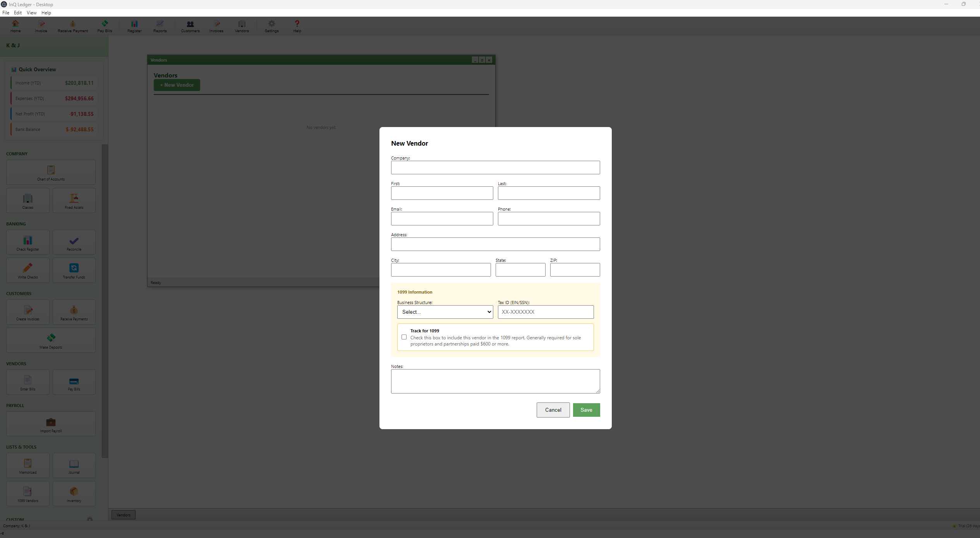Focus the Last name field
Viewport: 980px width, 538px height.
[x=549, y=193]
